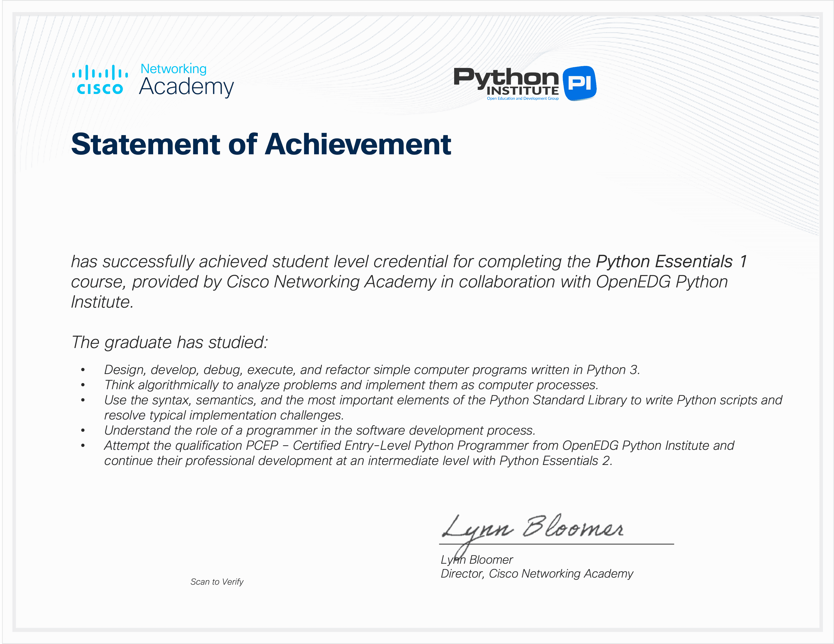
Task: Click the line 'course, provided by Cisco Networking Academy'
Action: (399, 282)
